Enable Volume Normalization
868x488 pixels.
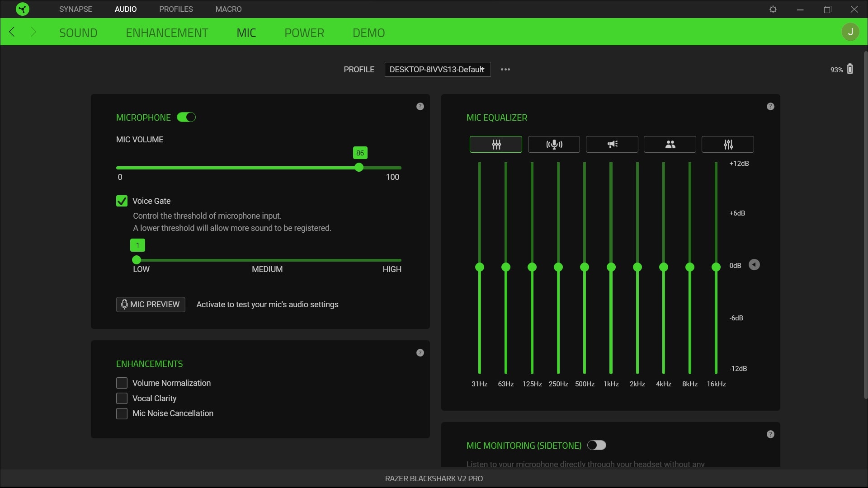[x=122, y=383]
